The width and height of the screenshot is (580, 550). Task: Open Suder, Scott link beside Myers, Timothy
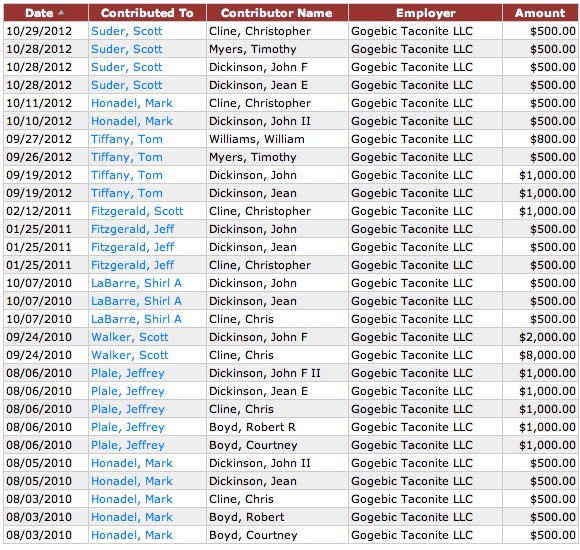click(127, 49)
